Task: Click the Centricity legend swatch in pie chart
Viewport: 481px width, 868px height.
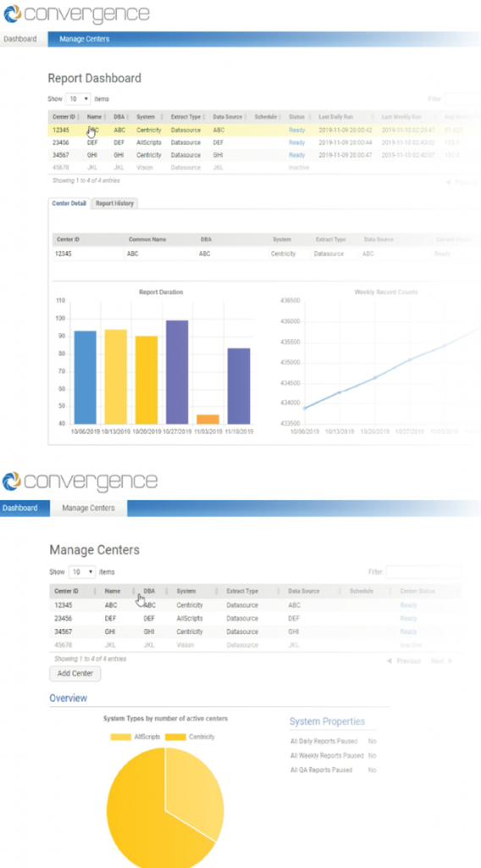Action: pyautogui.click(x=176, y=737)
